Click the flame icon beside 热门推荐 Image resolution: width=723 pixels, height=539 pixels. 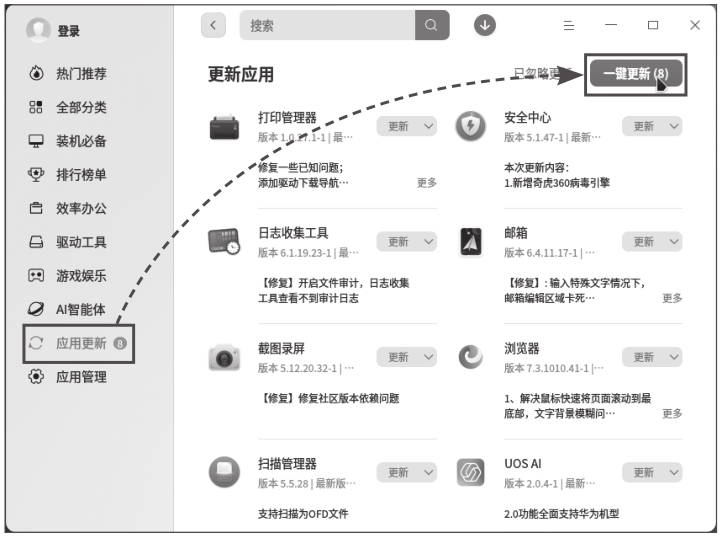pyautogui.click(x=36, y=73)
